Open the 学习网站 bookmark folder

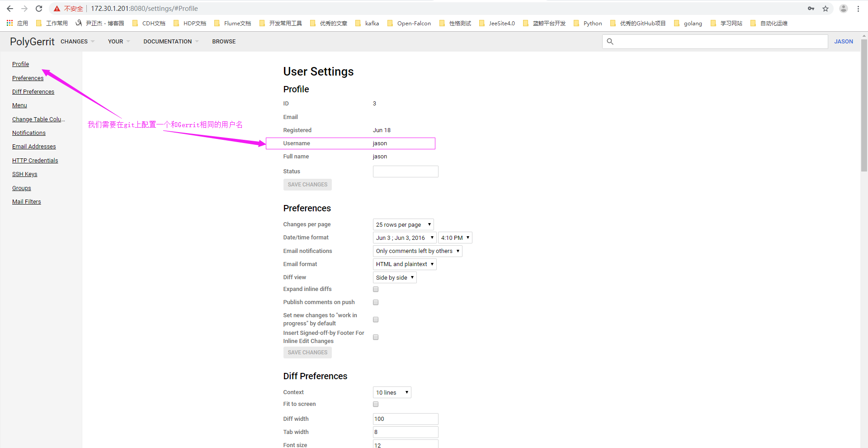click(726, 23)
